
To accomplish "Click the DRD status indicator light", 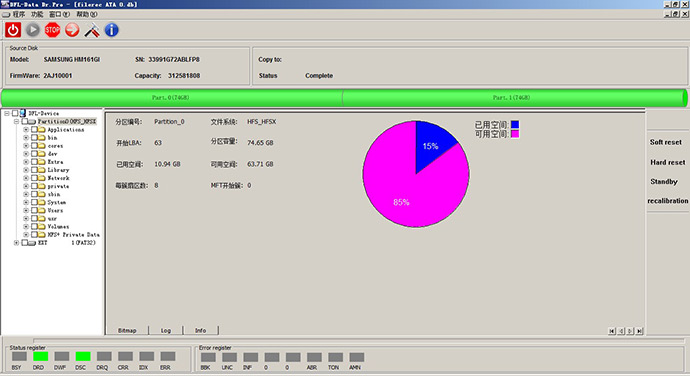I will pyautogui.click(x=40, y=356).
